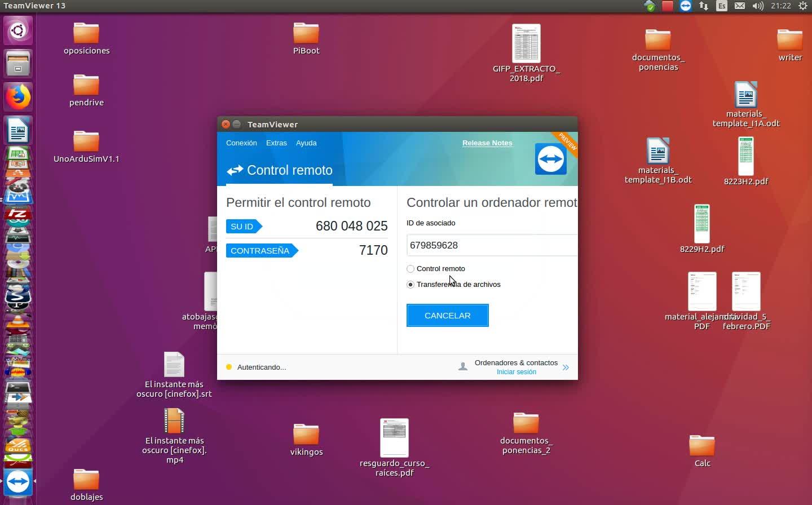Click the Iniciar sesión link
This screenshot has width=812, height=505.
[x=517, y=372]
